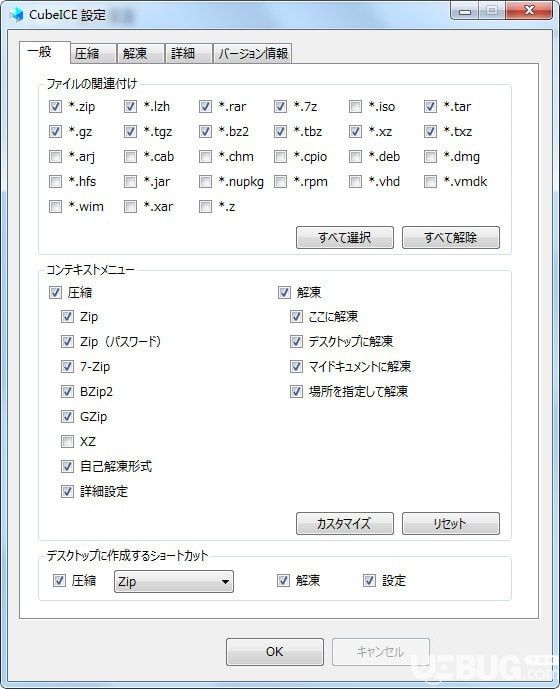Enable the *.hfs file association
The height and width of the screenshot is (689, 560).
point(55,181)
